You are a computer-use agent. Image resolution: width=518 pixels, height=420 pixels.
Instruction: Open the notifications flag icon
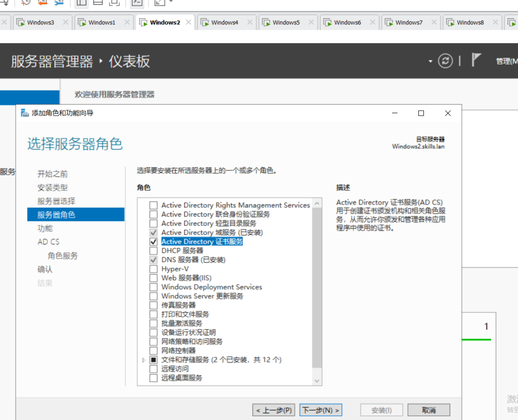click(476, 60)
